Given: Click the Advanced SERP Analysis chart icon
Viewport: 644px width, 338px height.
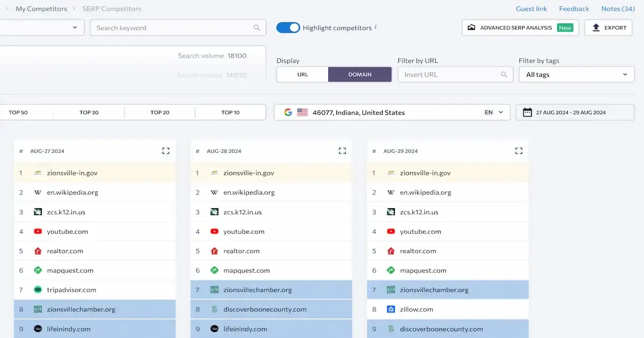Looking at the screenshot, I should (x=471, y=27).
